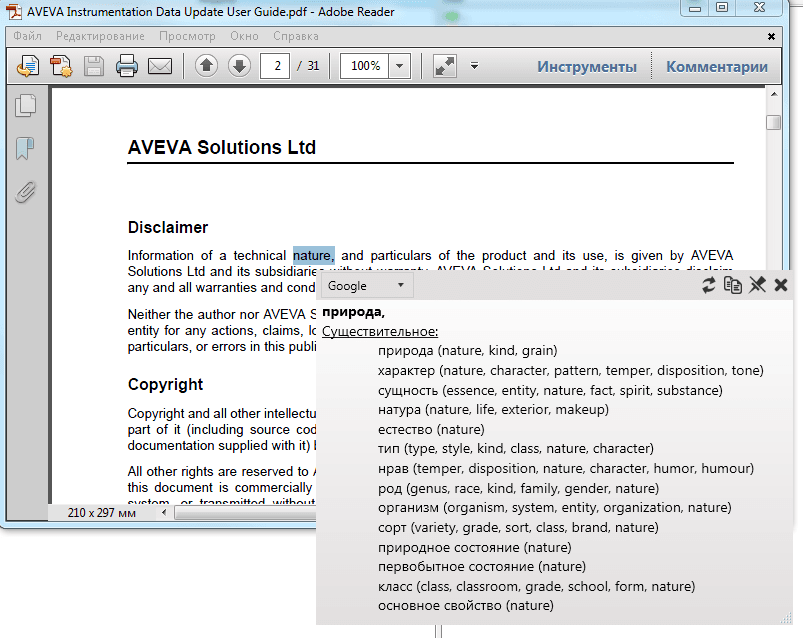Copy translation with the copy icon
803x638 pixels.
tap(733, 285)
